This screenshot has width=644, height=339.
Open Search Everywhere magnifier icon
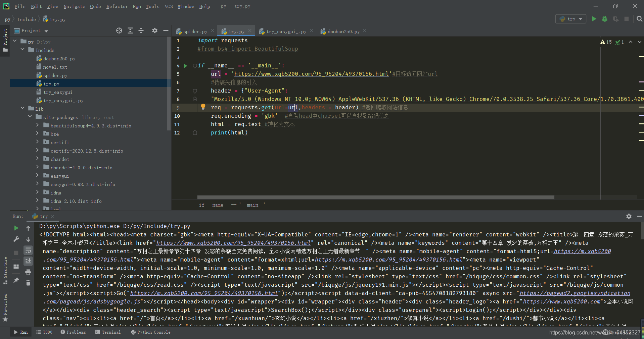(639, 19)
